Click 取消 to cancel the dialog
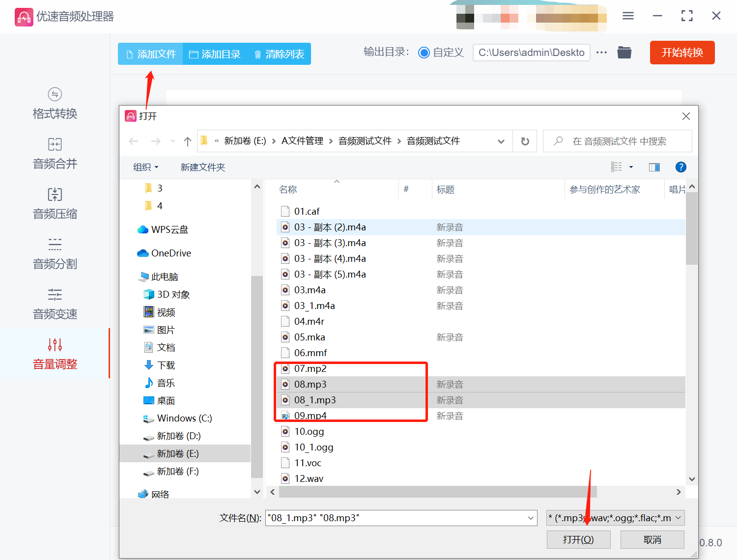737x560 pixels. [652, 539]
